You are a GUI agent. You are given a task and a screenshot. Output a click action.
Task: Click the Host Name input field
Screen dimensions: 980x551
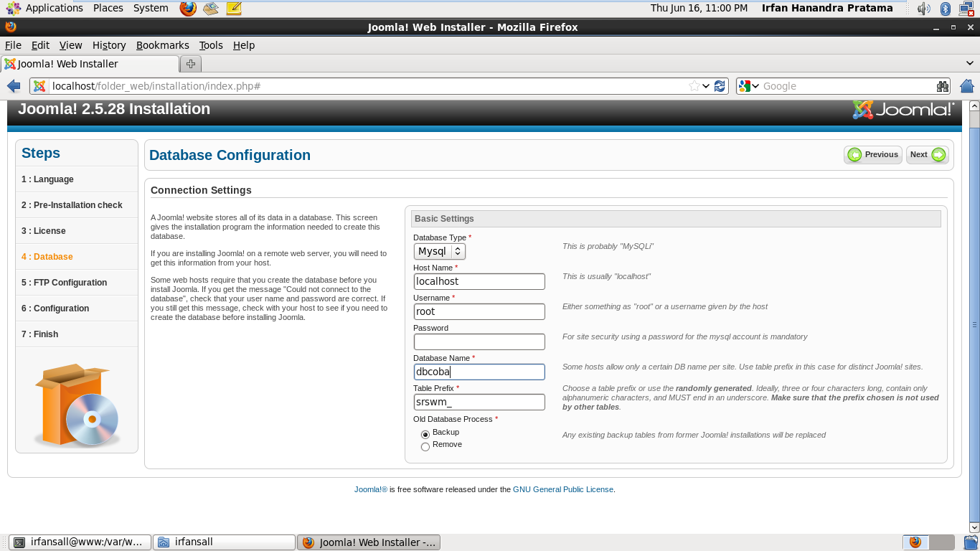[479, 281]
